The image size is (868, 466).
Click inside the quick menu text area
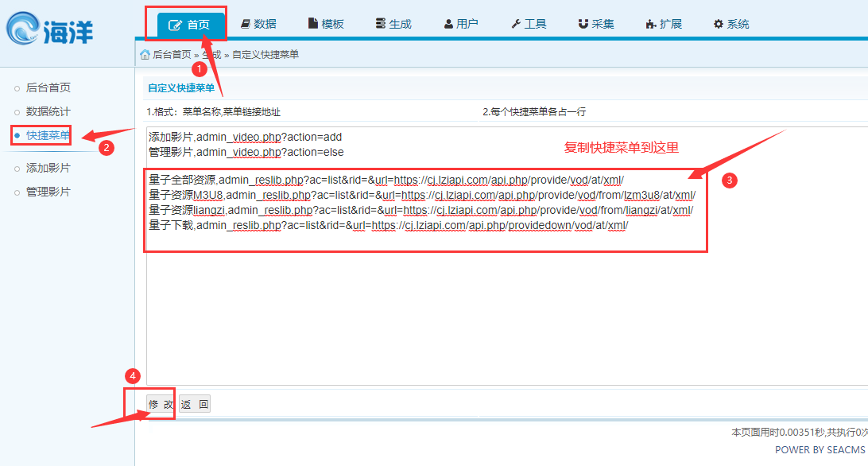[507, 256]
